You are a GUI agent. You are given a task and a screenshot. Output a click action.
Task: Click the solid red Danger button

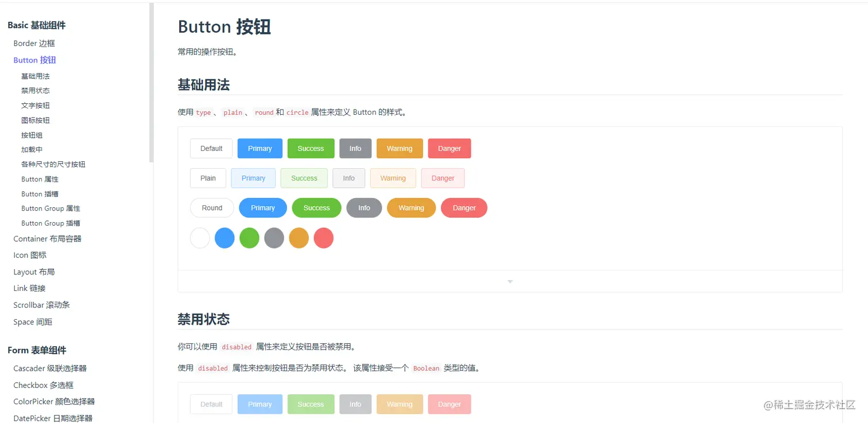point(449,149)
